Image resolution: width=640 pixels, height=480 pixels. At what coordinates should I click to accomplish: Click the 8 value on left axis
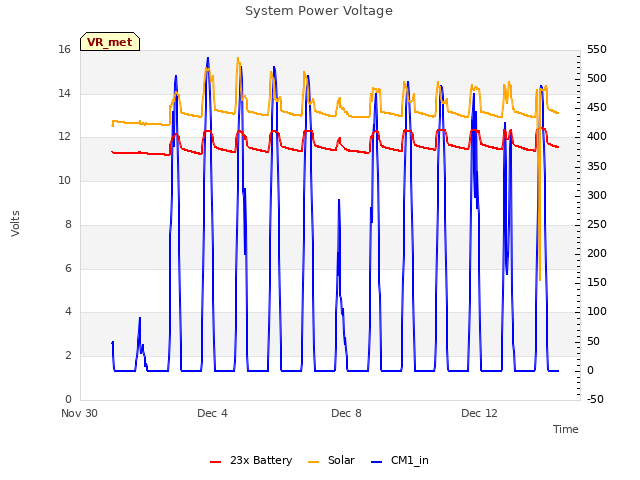coord(68,224)
